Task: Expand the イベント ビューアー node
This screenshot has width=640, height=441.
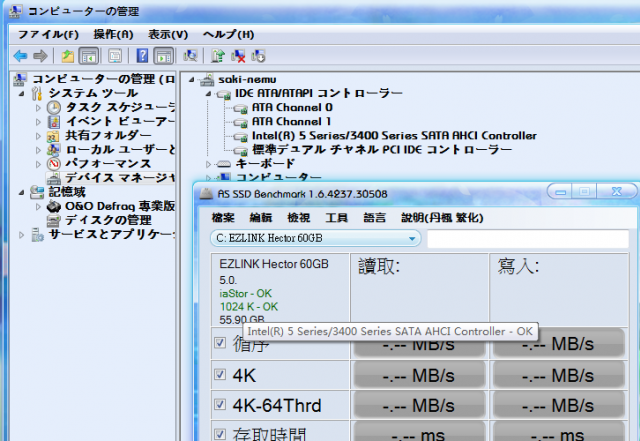Action: pyautogui.click(x=38, y=122)
